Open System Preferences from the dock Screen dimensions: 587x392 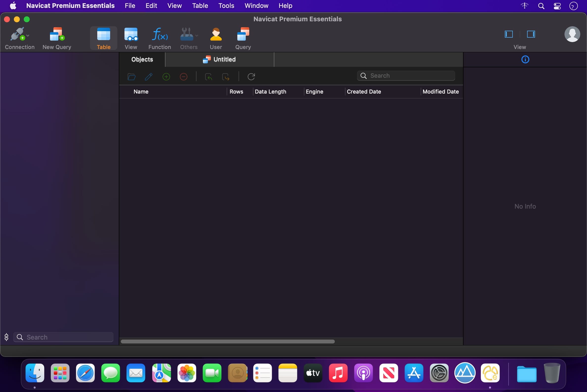point(439,373)
